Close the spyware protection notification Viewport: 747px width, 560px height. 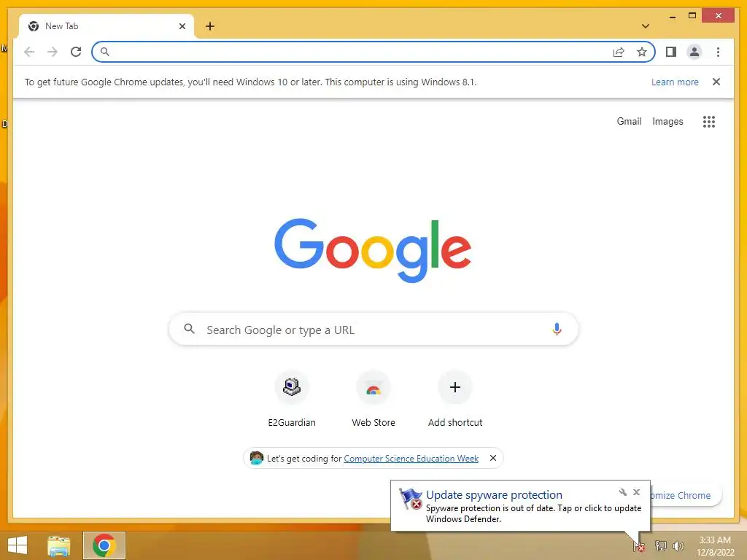click(636, 492)
